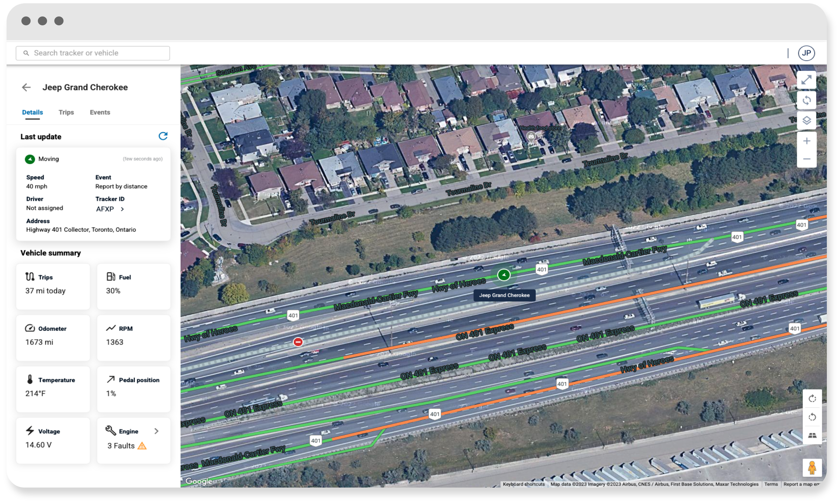
Task: Click the Odometer gauge icon
Action: 30,328
